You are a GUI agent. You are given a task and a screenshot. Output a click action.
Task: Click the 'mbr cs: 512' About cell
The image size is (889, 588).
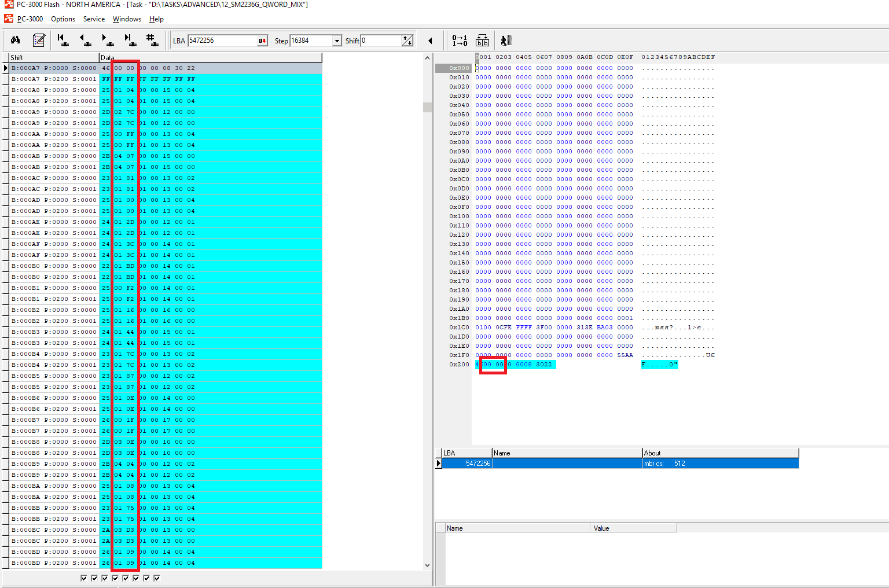(x=721, y=463)
